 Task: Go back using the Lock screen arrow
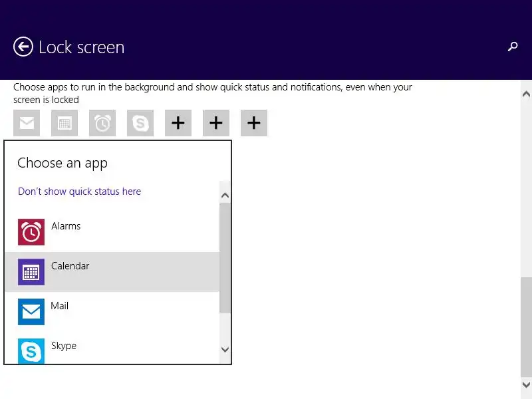point(23,47)
